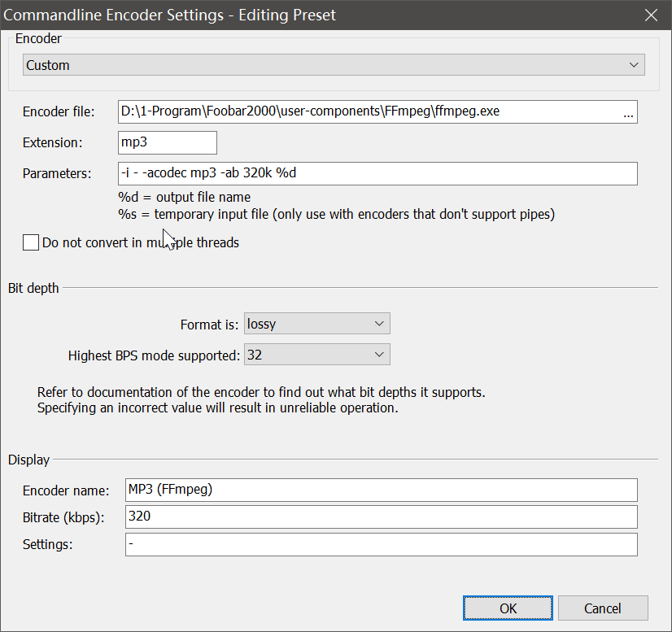Focus the Encoder file path field

(x=366, y=112)
